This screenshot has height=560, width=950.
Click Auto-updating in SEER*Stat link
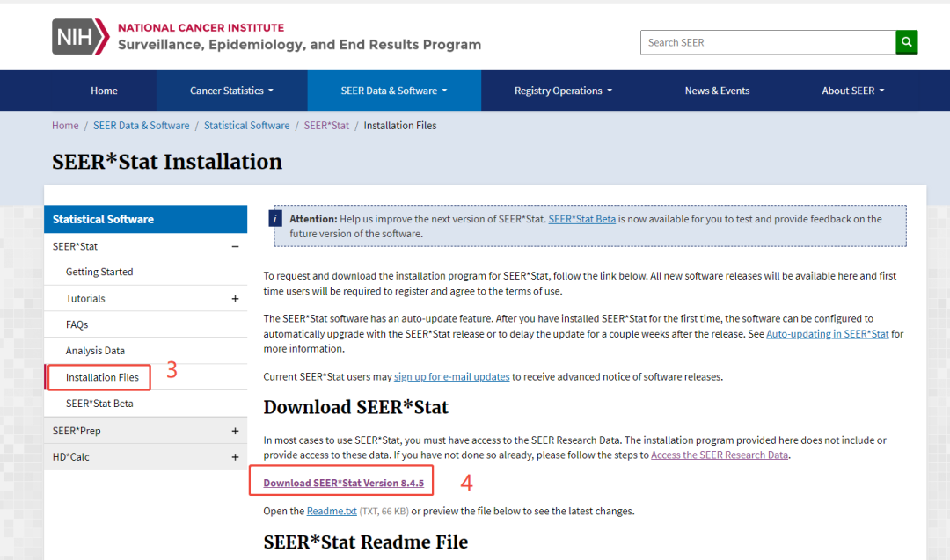pyautogui.click(x=827, y=333)
